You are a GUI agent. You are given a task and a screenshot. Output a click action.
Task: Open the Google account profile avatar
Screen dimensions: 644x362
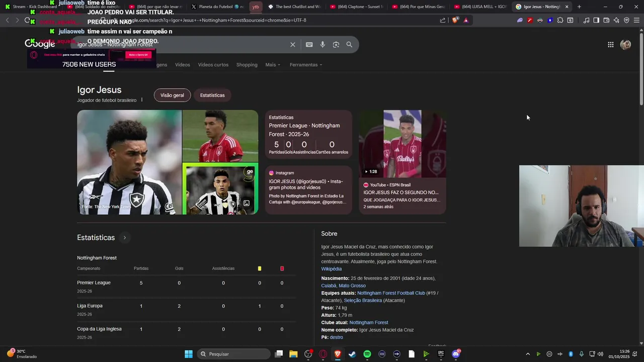pos(625,45)
